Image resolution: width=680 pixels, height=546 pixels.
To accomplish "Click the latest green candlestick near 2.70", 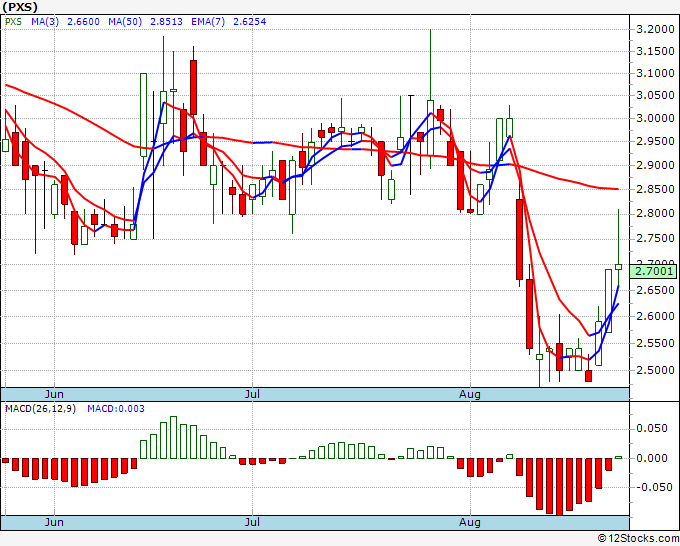I will coord(618,267).
